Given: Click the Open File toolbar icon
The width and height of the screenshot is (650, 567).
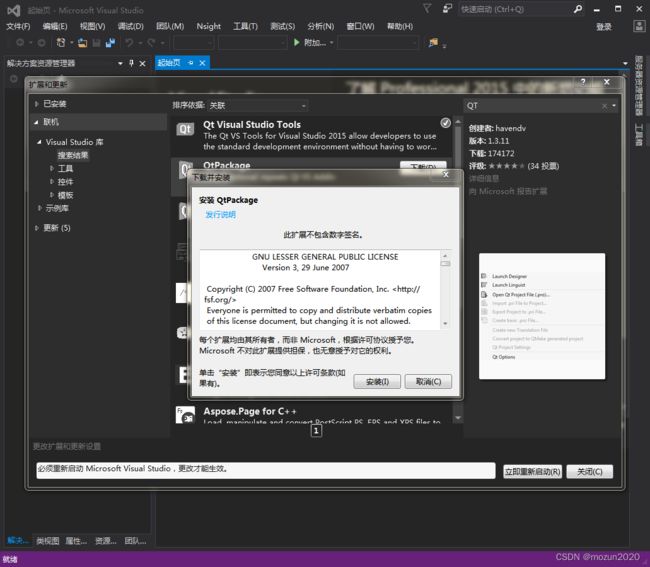Looking at the screenshot, I should coord(82,43).
